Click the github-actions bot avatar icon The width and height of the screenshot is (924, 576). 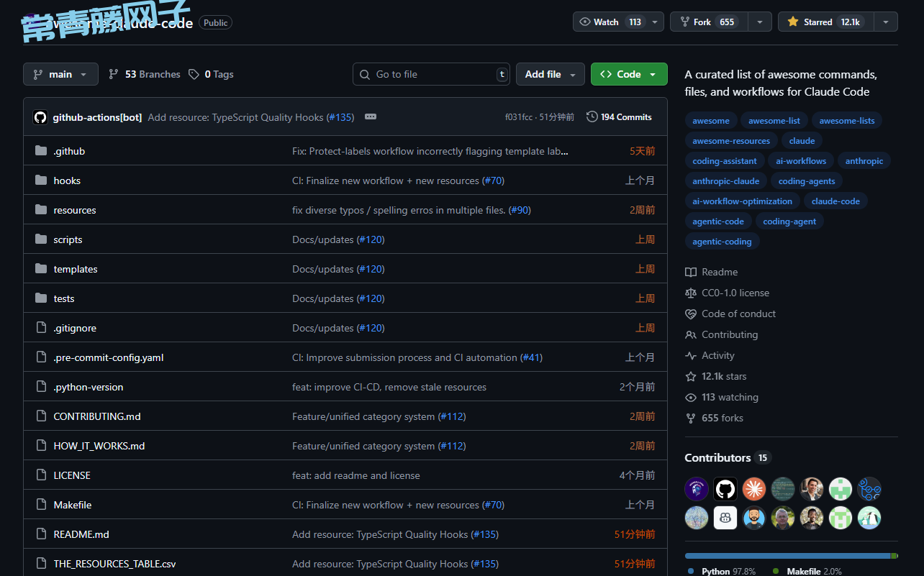(40, 117)
